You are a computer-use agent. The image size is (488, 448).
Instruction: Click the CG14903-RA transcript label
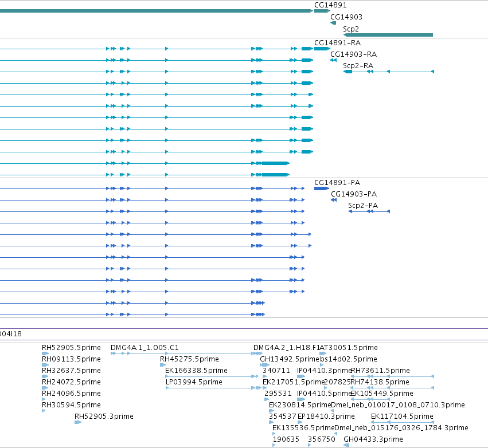pyautogui.click(x=354, y=54)
